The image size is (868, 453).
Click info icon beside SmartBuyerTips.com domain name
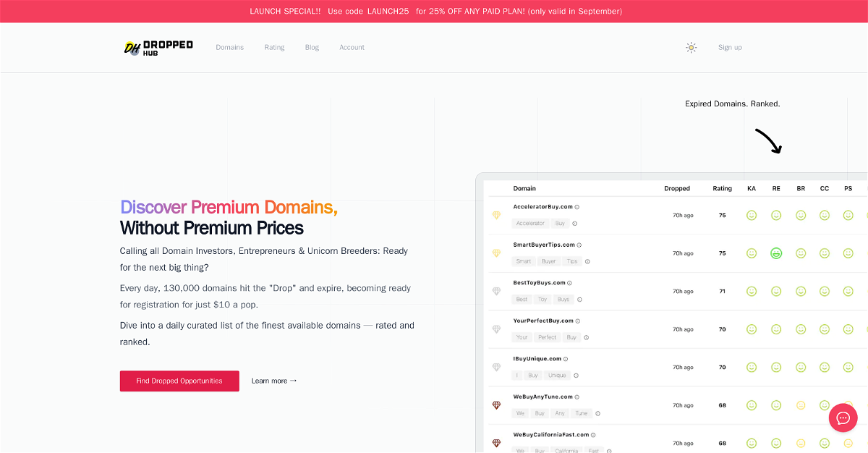pyautogui.click(x=579, y=245)
